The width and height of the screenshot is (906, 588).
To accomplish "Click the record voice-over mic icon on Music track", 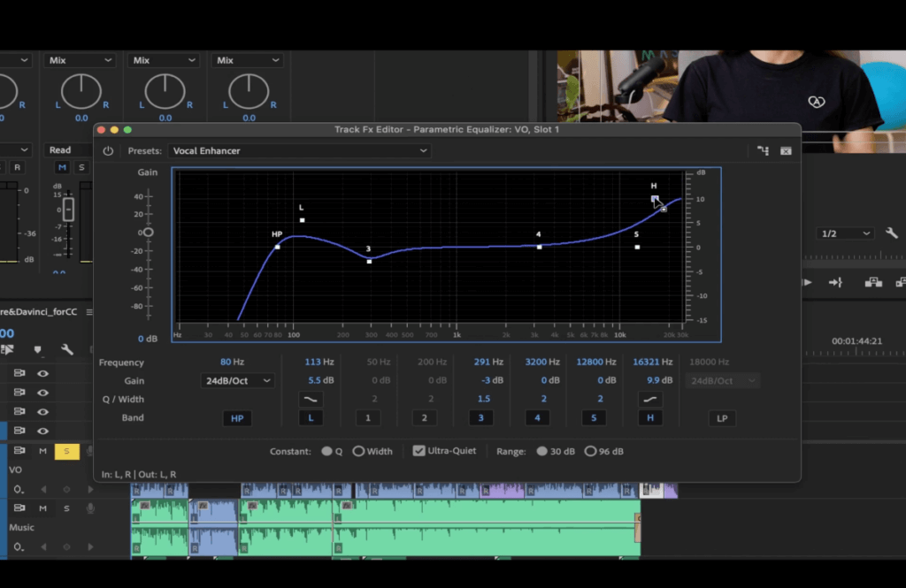I will click(91, 508).
